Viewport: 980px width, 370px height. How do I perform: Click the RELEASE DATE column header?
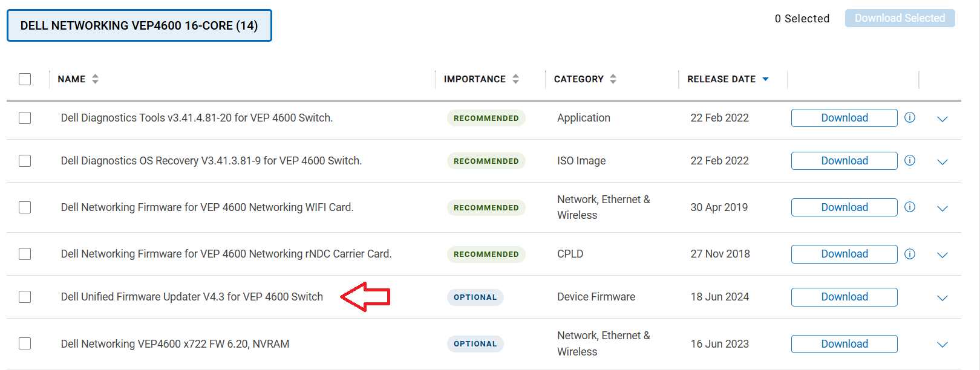[721, 79]
